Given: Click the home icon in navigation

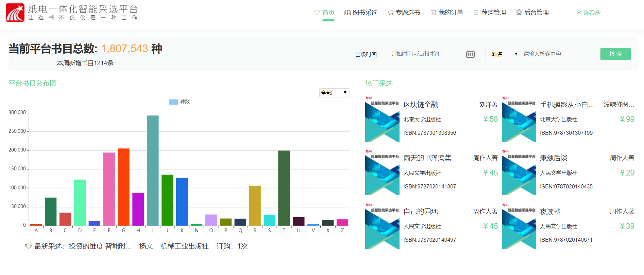Looking at the screenshot, I should coord(317,13).
